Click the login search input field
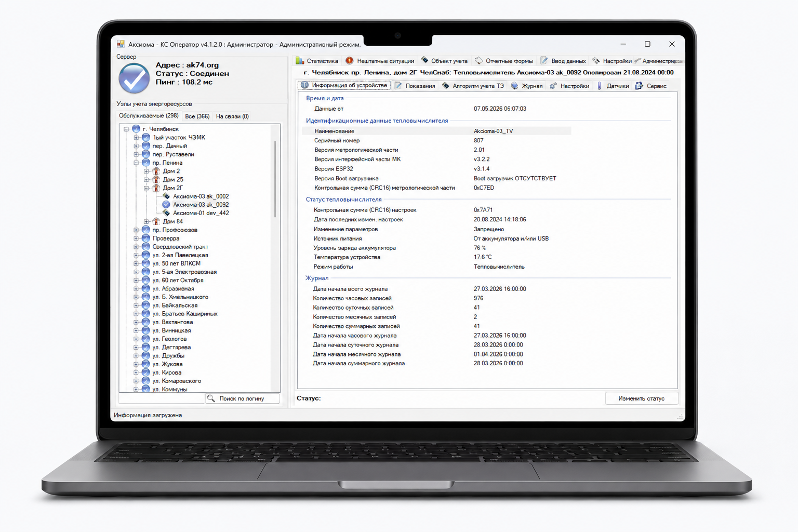The image size is (798, 532). (162, 398)
